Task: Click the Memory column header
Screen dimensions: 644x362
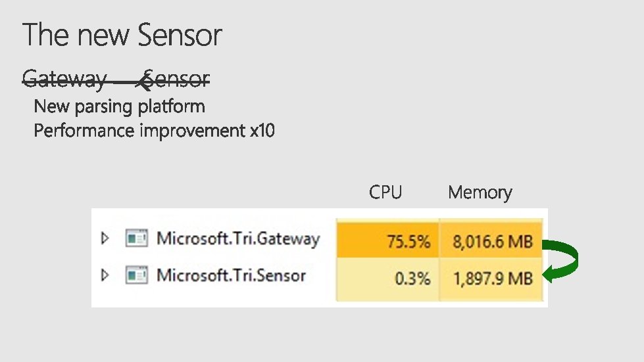Action: (x=480, y=192)
